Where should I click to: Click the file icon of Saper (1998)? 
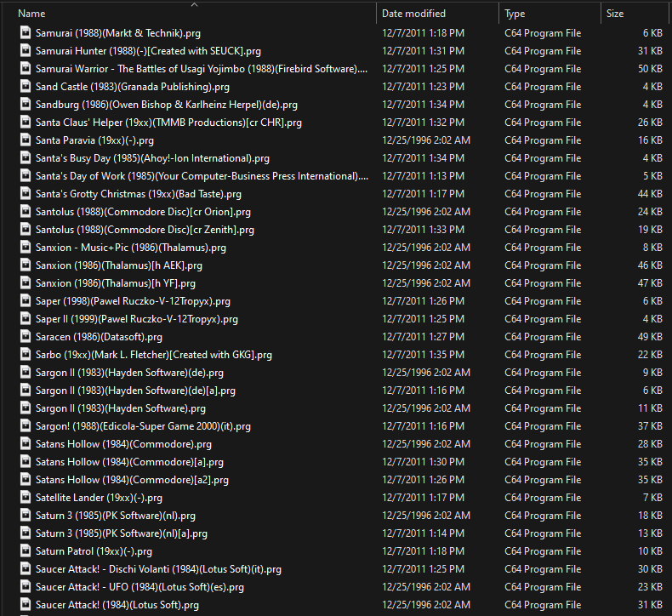(26, 301)
